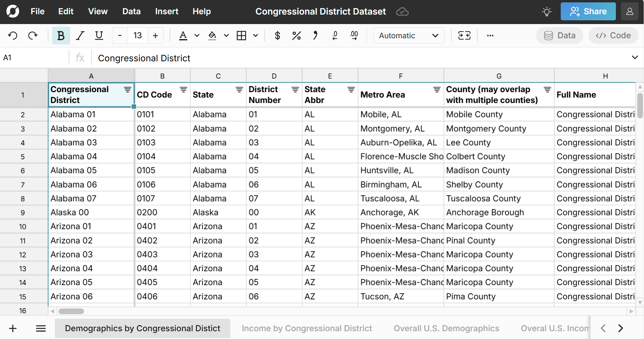Expand the formula bar chevron
Viewport: 644px width, 339px height.
635,58
